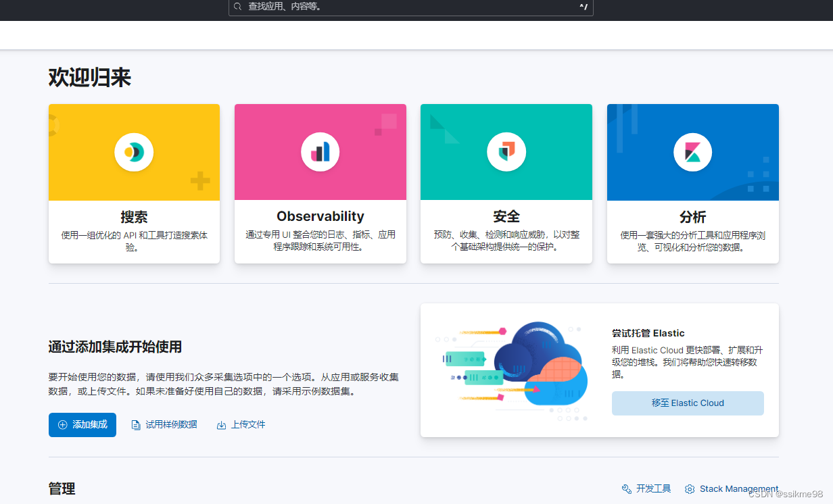Viewport: 833px width, 504px height.
Task: Click the 添加集成 button
Action: click(x=82, y=425)
